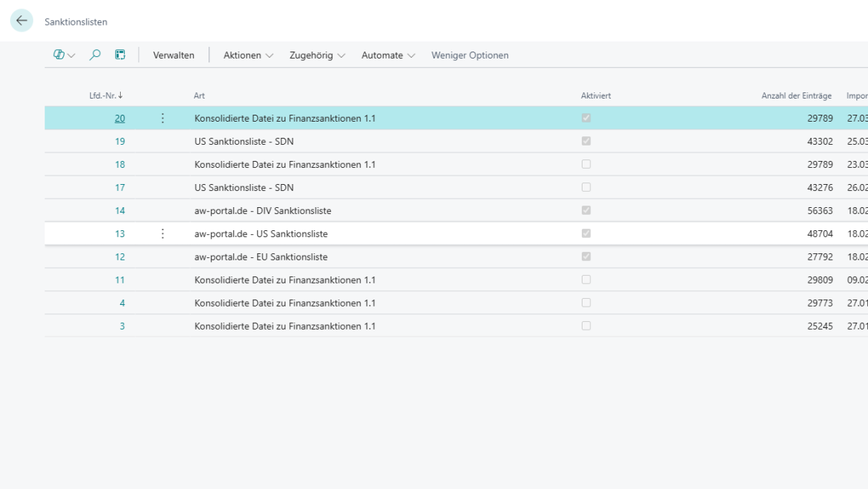Open entry number 12 link
868x489 pixels.
click(x=119, y=257)
